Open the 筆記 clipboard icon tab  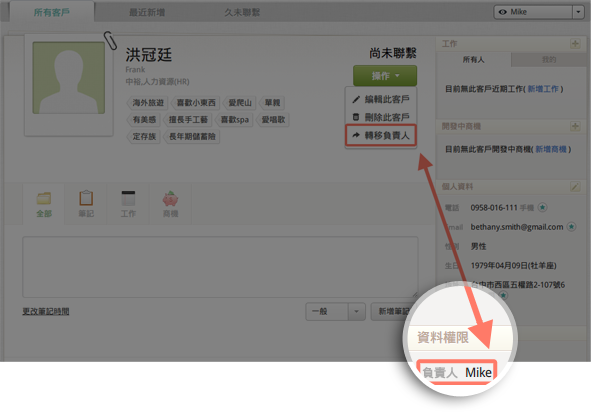(86, 204)
